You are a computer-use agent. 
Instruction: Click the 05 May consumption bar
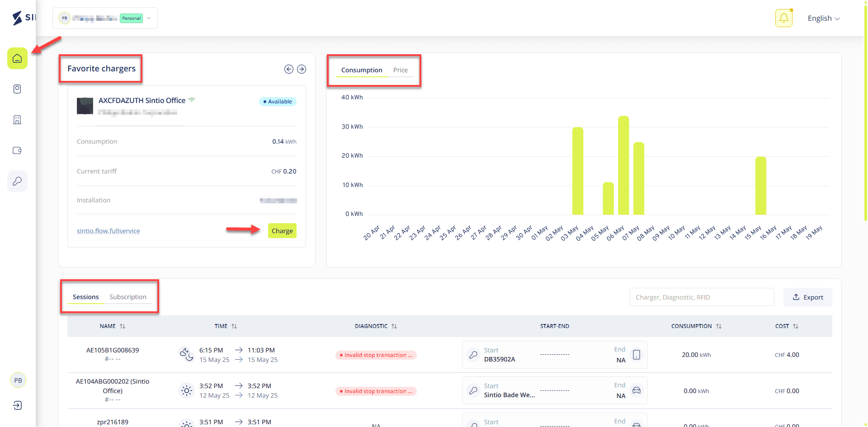[x=609, y=198]
